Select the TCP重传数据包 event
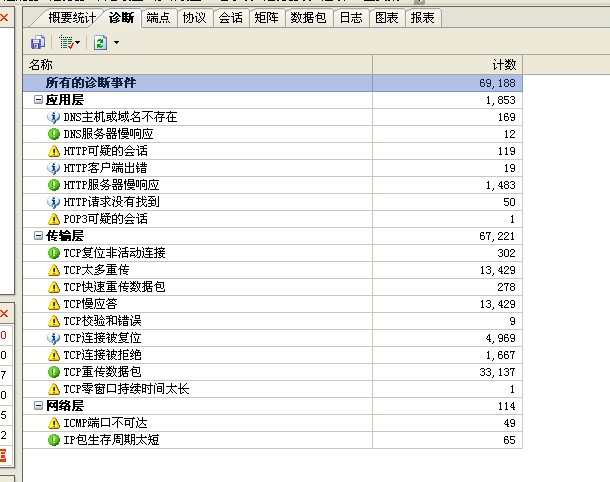 [102, 372]
